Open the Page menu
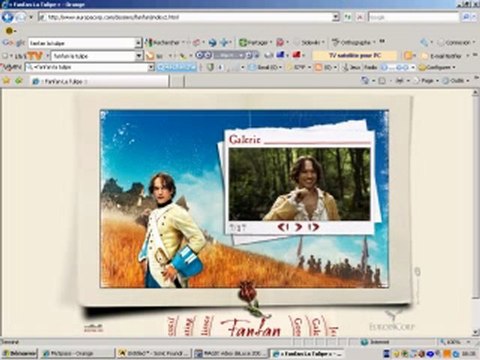Viewport: 480px width, 360px height. pyautogui.click(x=425, y=81)
